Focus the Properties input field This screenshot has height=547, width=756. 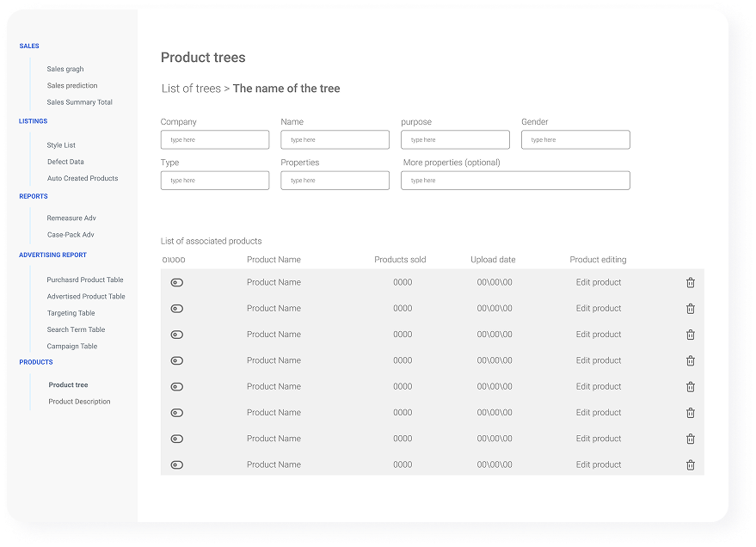point(335,181)
